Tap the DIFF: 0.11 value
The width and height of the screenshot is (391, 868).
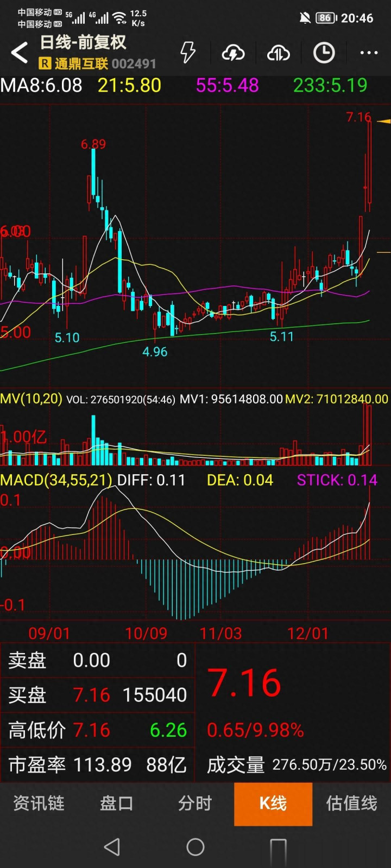click(x=151, y=480)
